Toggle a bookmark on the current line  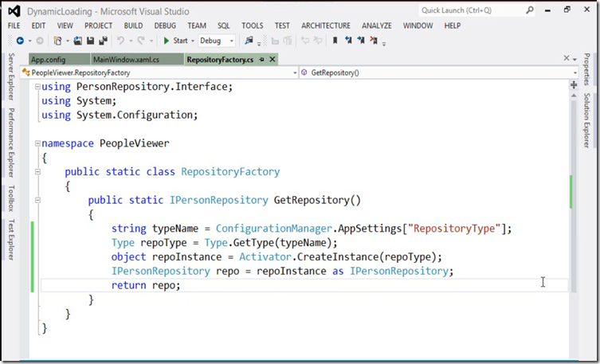335,41
